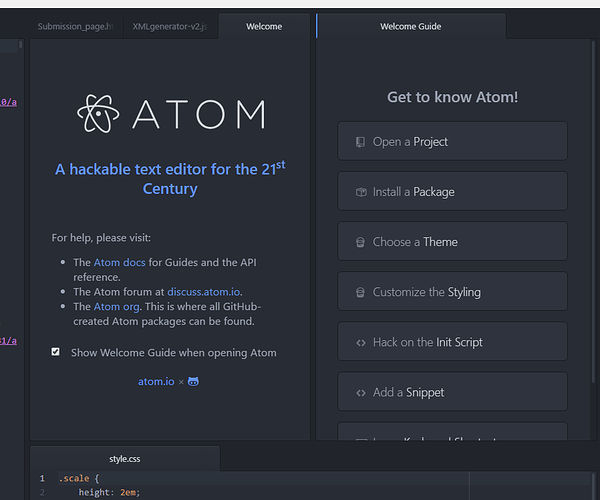Screen dimensions: 600x500
Task: Expand the Install a Package section
Action: tap(452, 191)
